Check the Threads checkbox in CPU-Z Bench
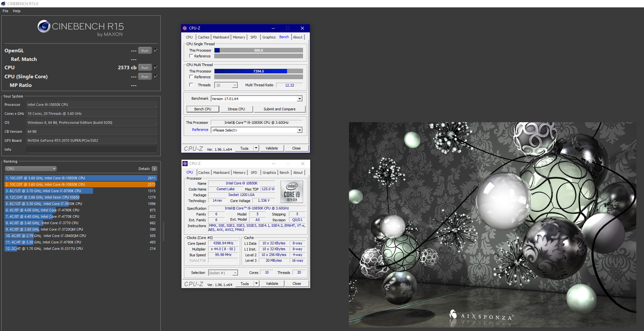This screenshot has height=331, width=644. [191, 85]
